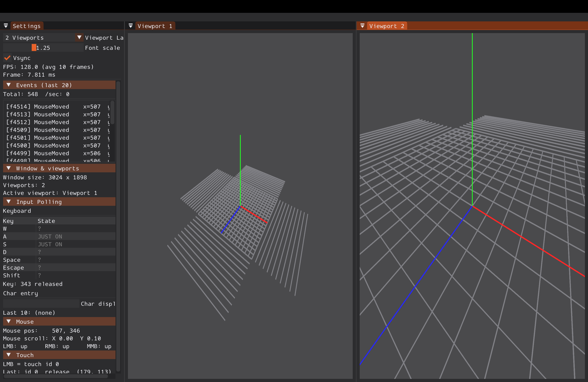Click the Escape key row
The image size is (588, 382).
pyautogui.click(x=59, y=268)
